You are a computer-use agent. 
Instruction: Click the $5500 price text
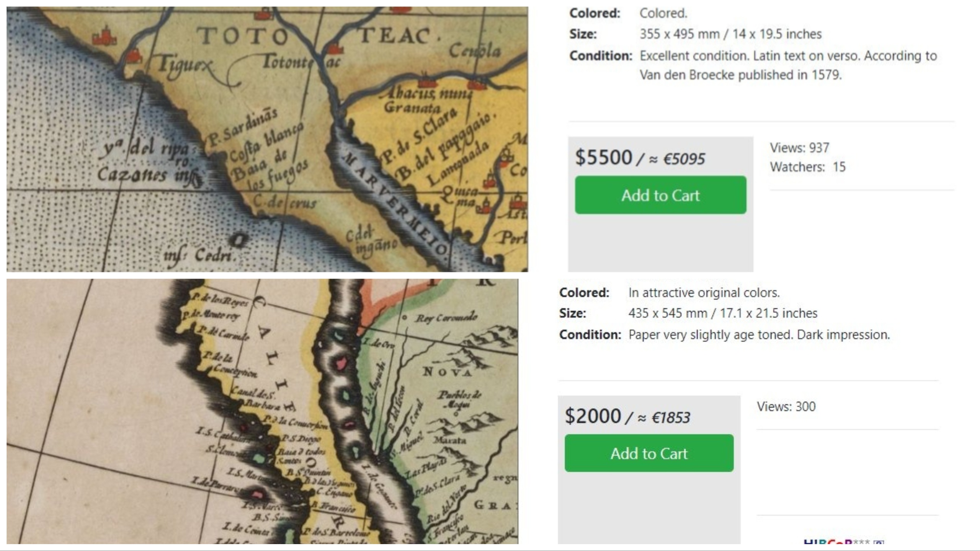coord(604,157)
